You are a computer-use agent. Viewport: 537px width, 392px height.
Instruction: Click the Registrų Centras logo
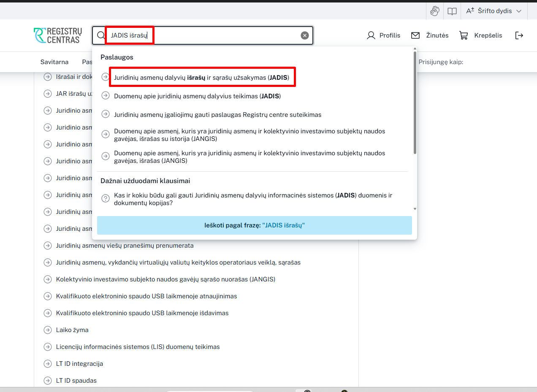(x=58, y=35)
